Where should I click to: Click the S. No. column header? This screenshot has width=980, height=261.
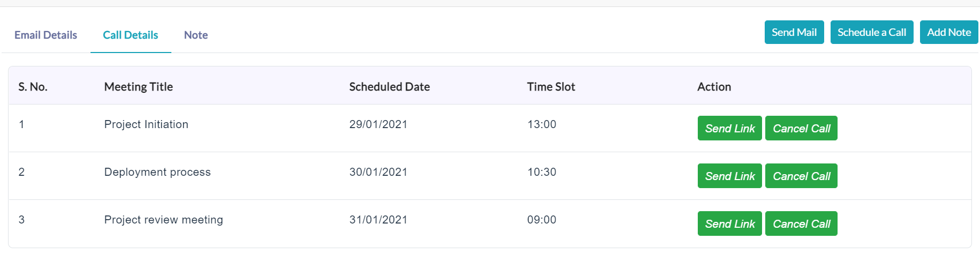pyautogui.click(x=33, y=87)
